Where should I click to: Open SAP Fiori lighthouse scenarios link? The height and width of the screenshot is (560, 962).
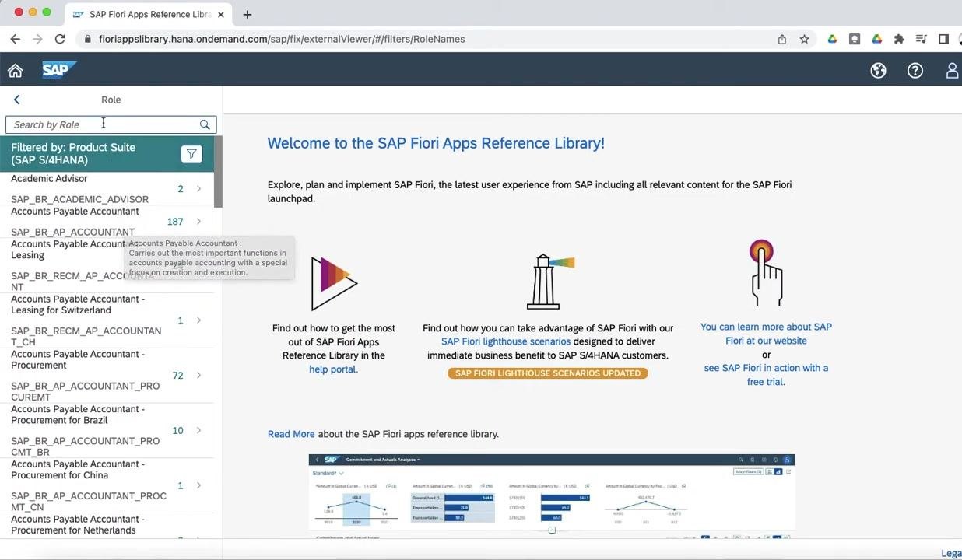point(506,341)
